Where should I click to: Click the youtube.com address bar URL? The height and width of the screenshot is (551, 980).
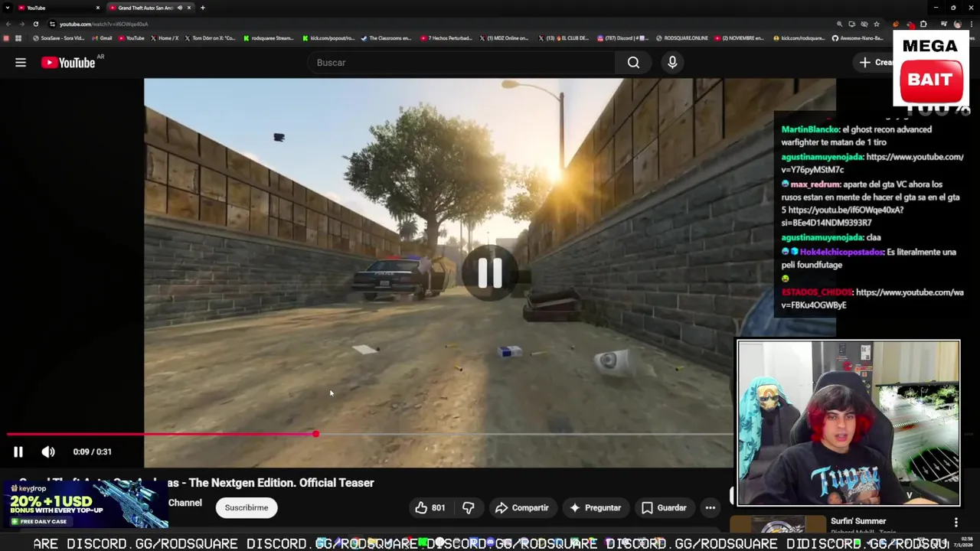103,24
